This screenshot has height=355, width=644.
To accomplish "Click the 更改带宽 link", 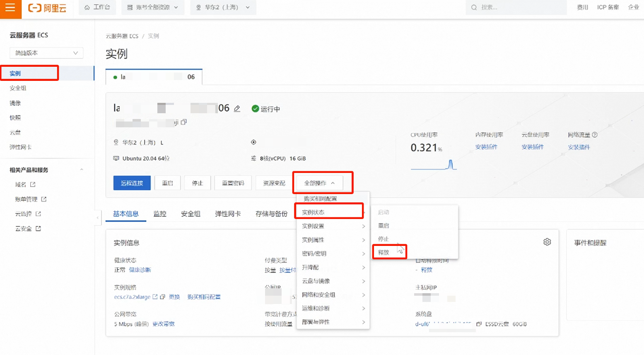I will 164,324.
